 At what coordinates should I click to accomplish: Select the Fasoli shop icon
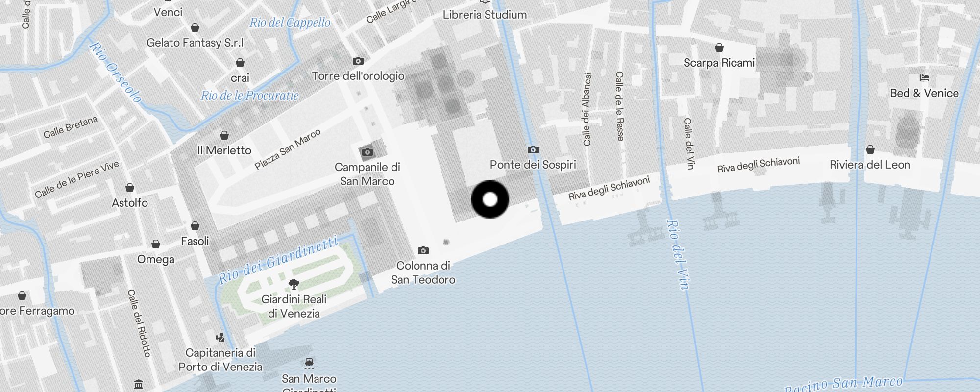coord(195,225)
